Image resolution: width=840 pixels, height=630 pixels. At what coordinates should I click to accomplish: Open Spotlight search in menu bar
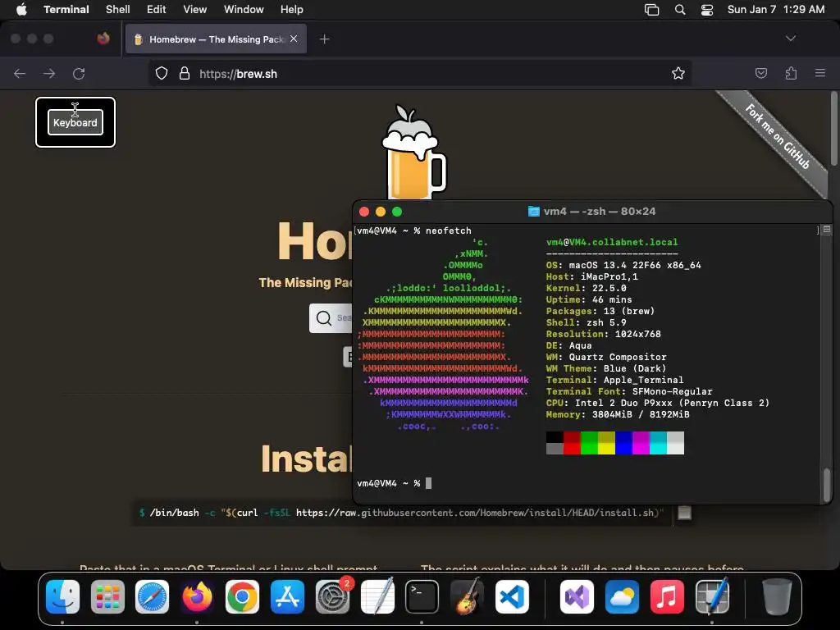point(680,10)
